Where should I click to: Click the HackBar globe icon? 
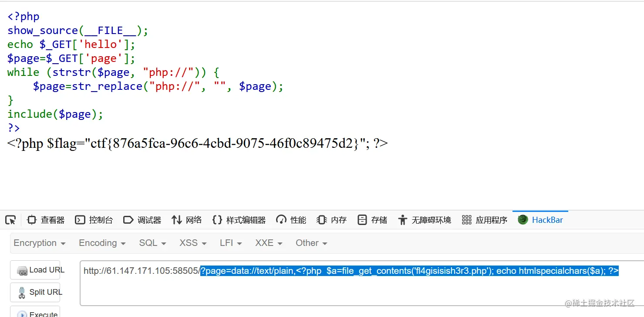point(522,220)
